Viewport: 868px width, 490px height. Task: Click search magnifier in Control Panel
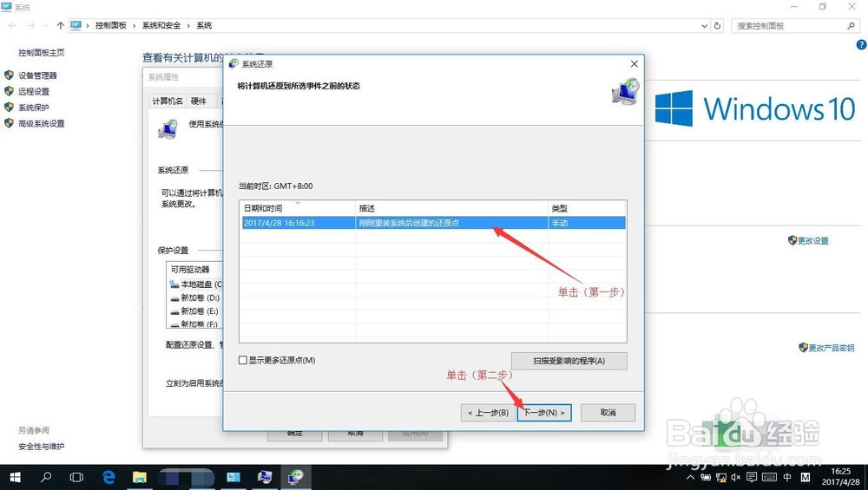click(851, 25)
